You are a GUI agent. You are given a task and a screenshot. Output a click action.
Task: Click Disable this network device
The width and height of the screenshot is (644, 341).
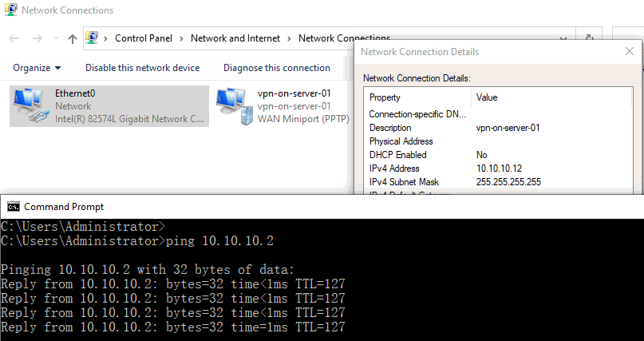(x=142, y=68)
